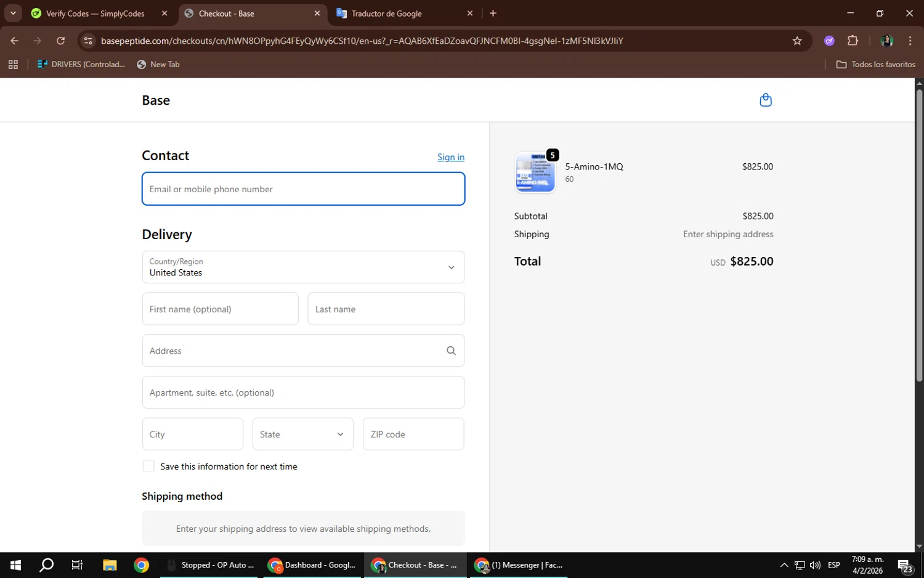Open the Todos los favoritos folder
Screen dimensions: 924x578
[875, 64]
